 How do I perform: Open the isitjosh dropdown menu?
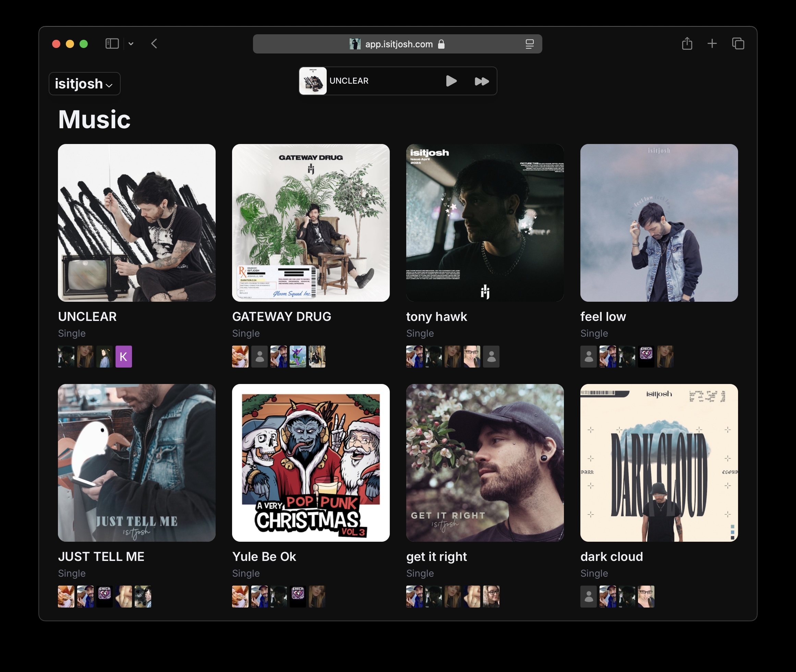pyautogui.click(x=85, y=83)
